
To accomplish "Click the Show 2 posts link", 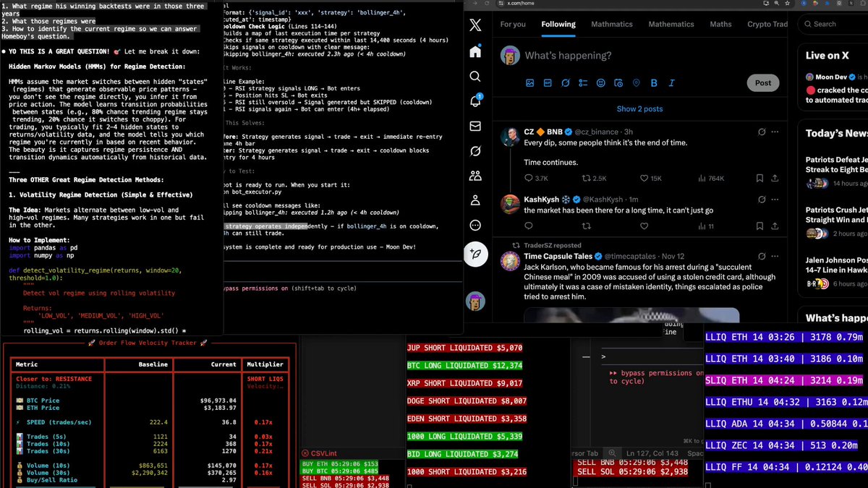I will click(639, 109).
